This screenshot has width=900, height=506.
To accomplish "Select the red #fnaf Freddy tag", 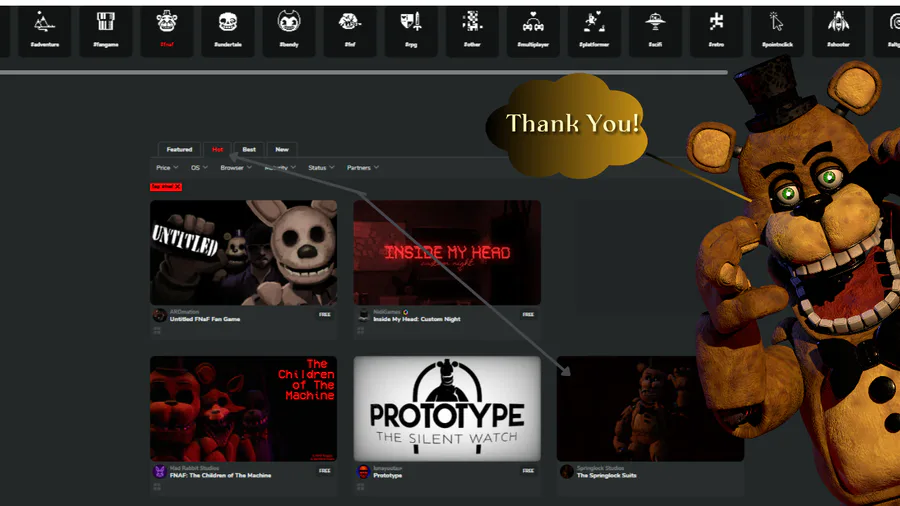I will click(167, 31).
